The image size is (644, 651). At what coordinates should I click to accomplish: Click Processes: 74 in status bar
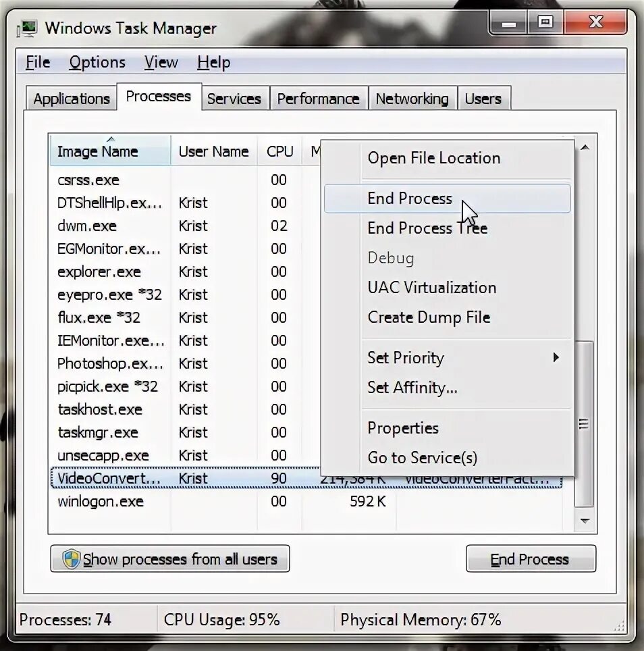pyautogui.click(x=65, y=620)
